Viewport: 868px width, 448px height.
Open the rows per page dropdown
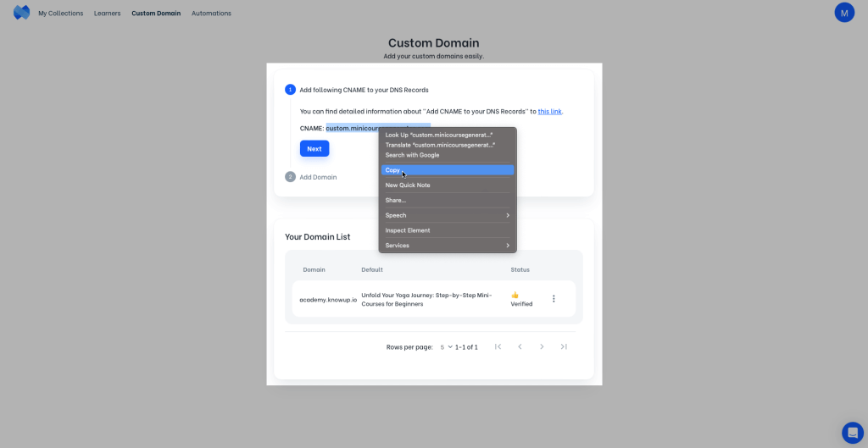click(446, 347)
